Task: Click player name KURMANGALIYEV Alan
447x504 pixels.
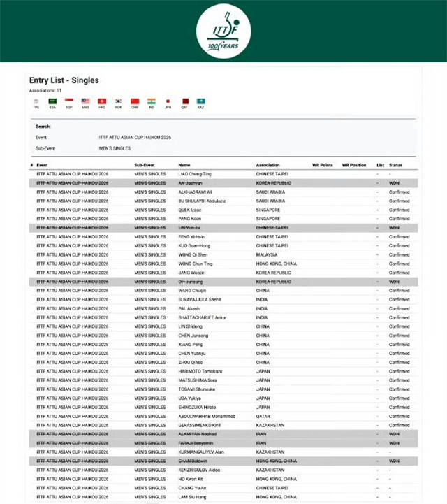Action: click(x=201, y=452)
